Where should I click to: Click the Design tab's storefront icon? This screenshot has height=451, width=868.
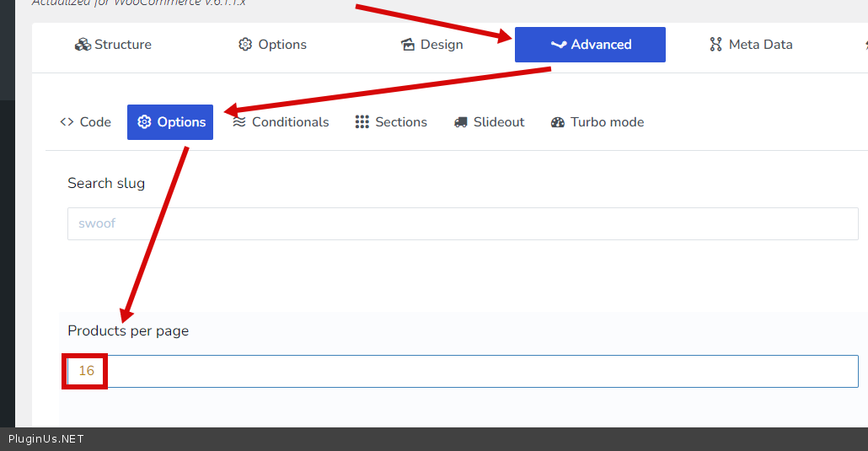[408, 45]
